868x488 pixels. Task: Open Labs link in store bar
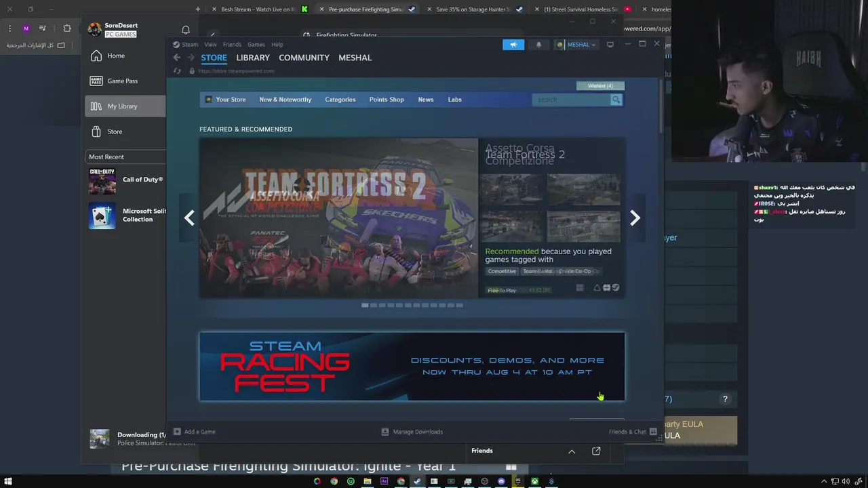click(454, 100)
